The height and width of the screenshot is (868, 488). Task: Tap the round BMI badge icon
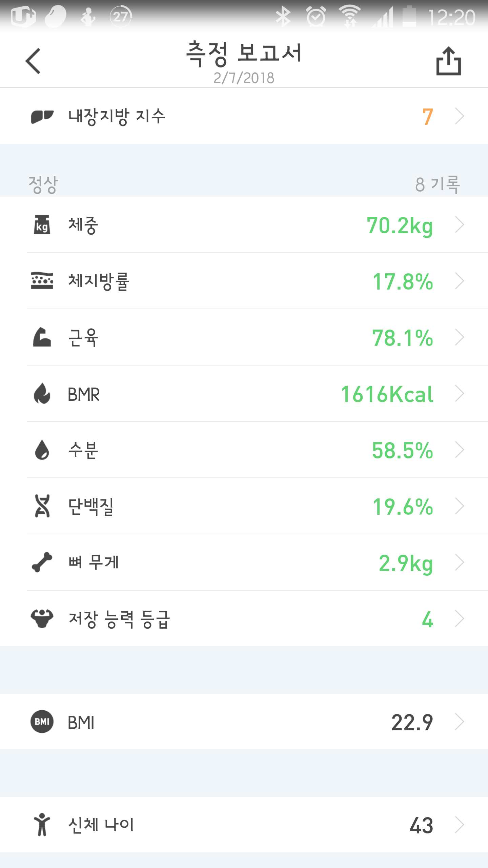click(x=42, y=722)
